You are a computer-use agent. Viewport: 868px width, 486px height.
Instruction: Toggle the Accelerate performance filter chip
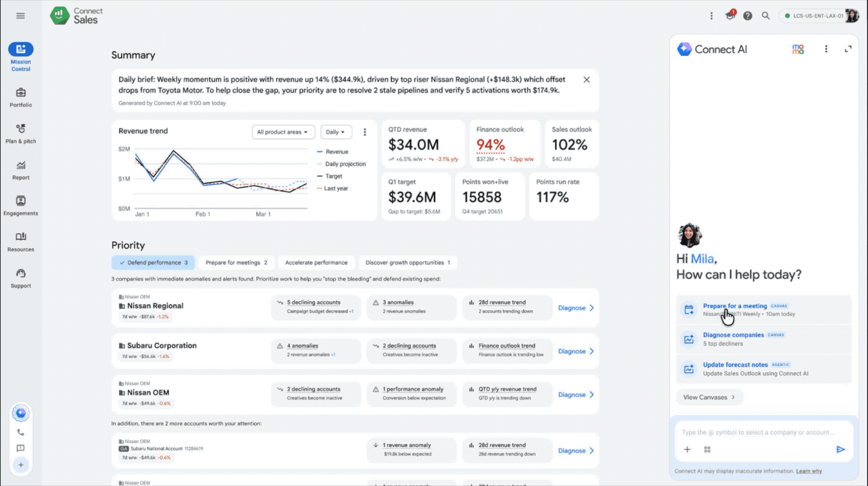click(316, 263)
